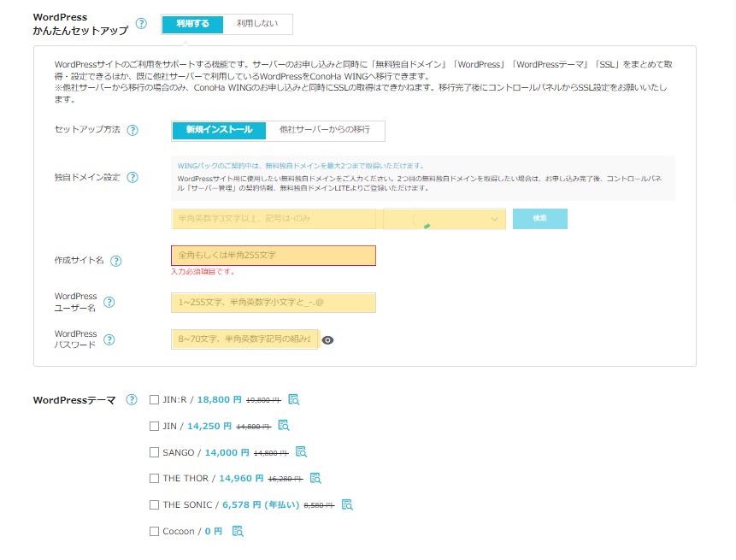Viewport: 736px width, 560px height.
Task: Select 利用しない for かんたんセットアップ
Action: (x=257, y=24)
